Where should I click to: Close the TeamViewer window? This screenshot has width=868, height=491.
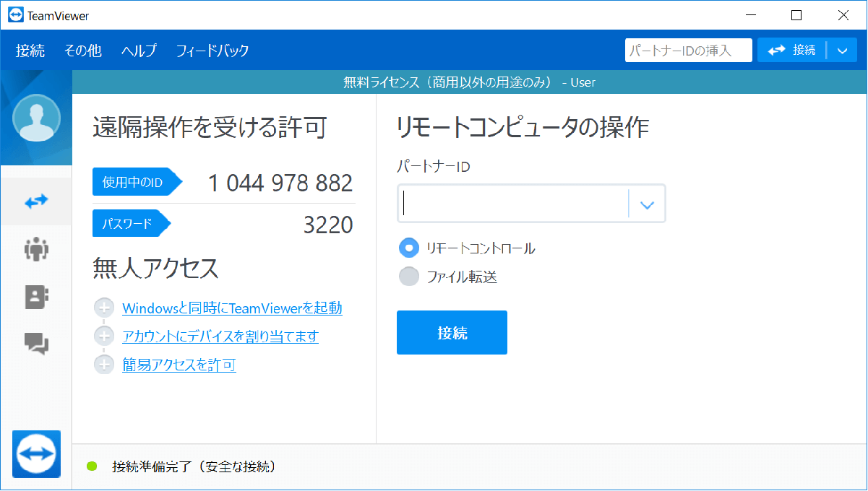[843, 14]
